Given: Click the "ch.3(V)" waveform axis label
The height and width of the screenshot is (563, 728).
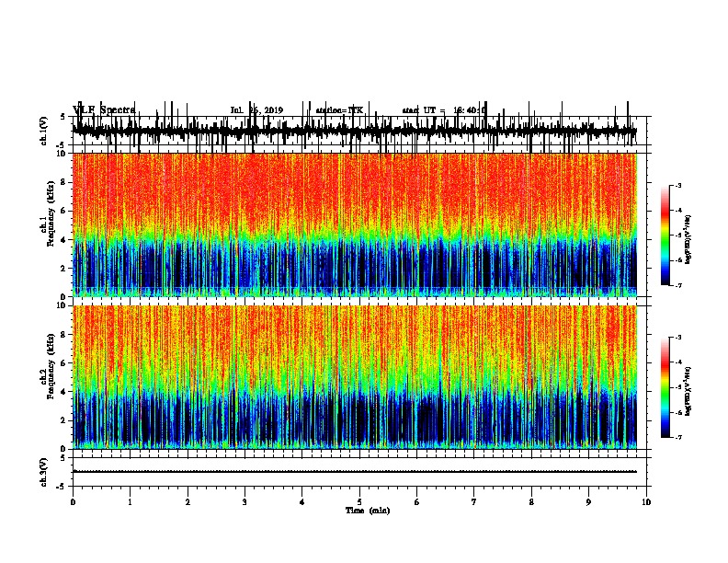Looking at the screenshot, I should coord(44,472).
